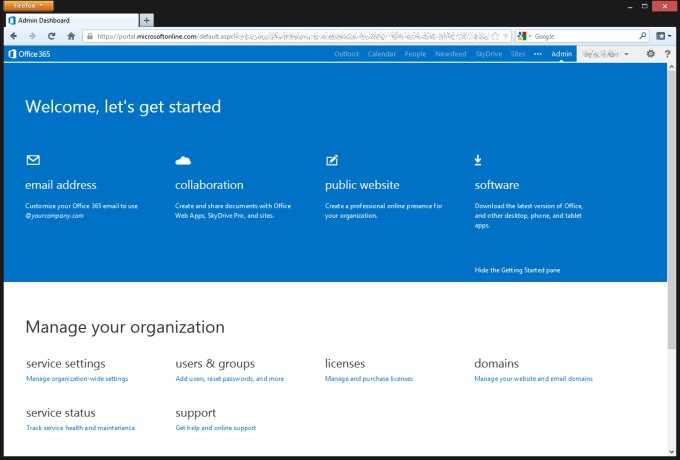
Task: Open the URL history dropdown arrow
Action: coord(505,36)
